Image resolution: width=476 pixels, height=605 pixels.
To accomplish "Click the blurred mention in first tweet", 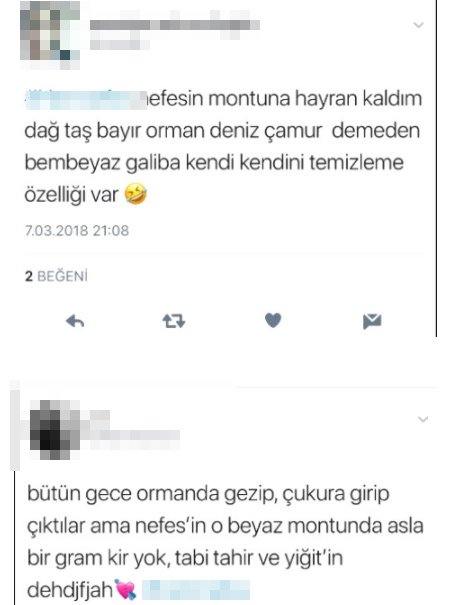I will (x=86, y=100).
